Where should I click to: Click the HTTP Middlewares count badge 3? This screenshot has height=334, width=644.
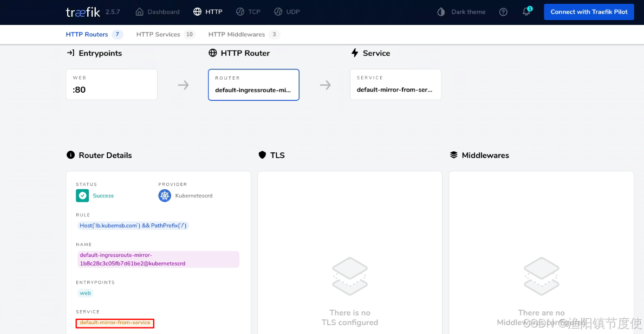click(275, 35)
